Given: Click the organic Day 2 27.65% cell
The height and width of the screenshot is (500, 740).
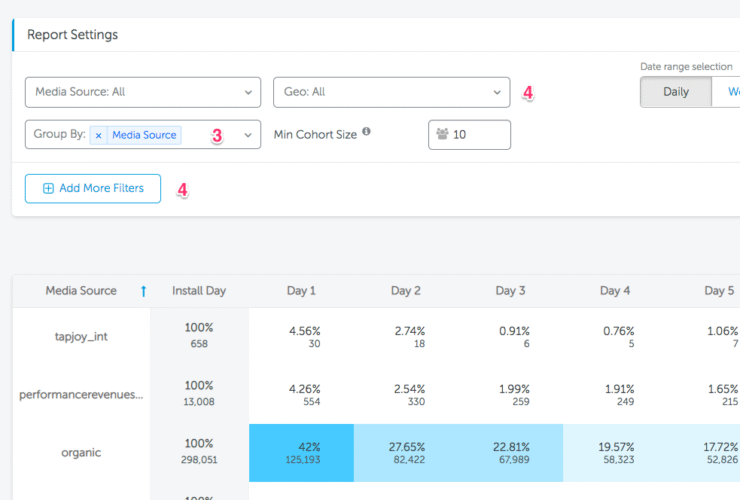Looking at the screenshot, I should tap(405, 452).
